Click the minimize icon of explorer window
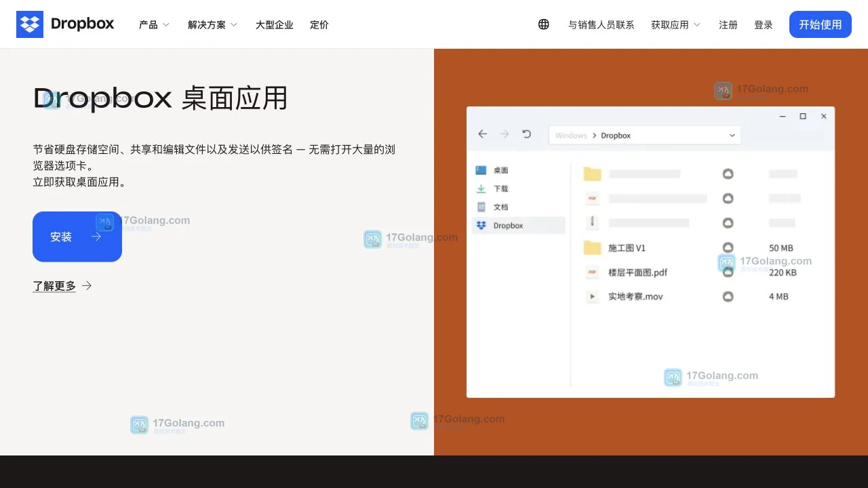Screen dimensions: 868x488 (783, 117)
